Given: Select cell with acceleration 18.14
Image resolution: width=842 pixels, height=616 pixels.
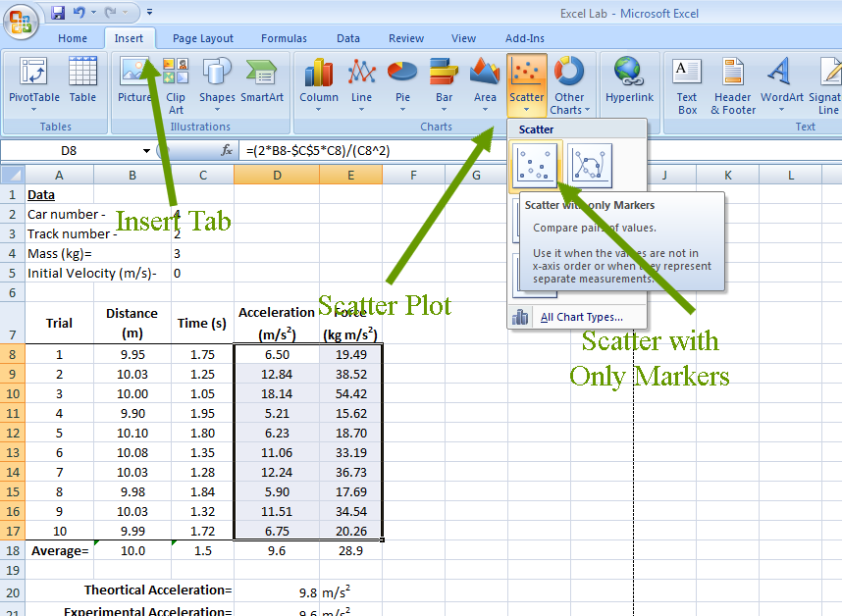Looking at the screenshot, I should pyautogui.click(x=277, y=394).
